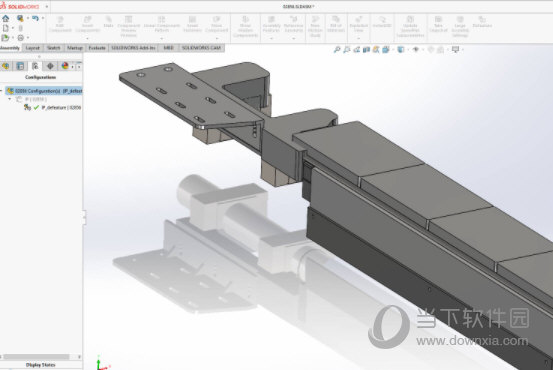Click the Mate tool

click(108, 22)
